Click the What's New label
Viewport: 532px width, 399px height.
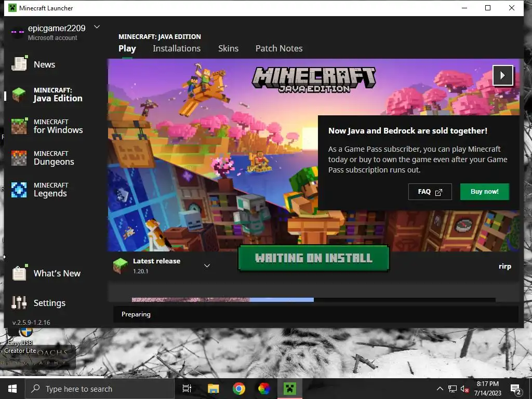click(57, 273)
